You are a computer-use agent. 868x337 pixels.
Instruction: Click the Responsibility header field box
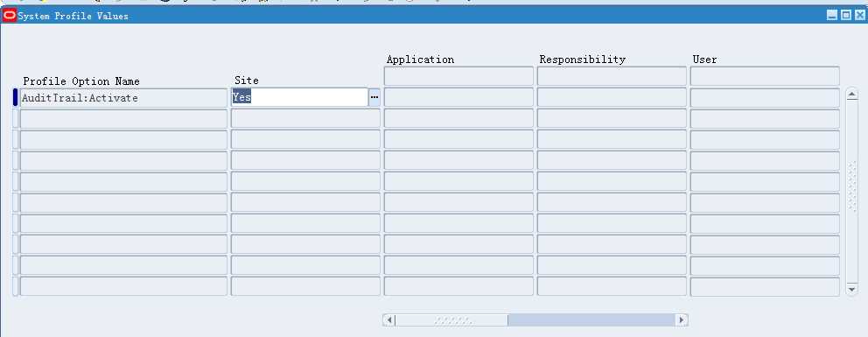point(612,76)
